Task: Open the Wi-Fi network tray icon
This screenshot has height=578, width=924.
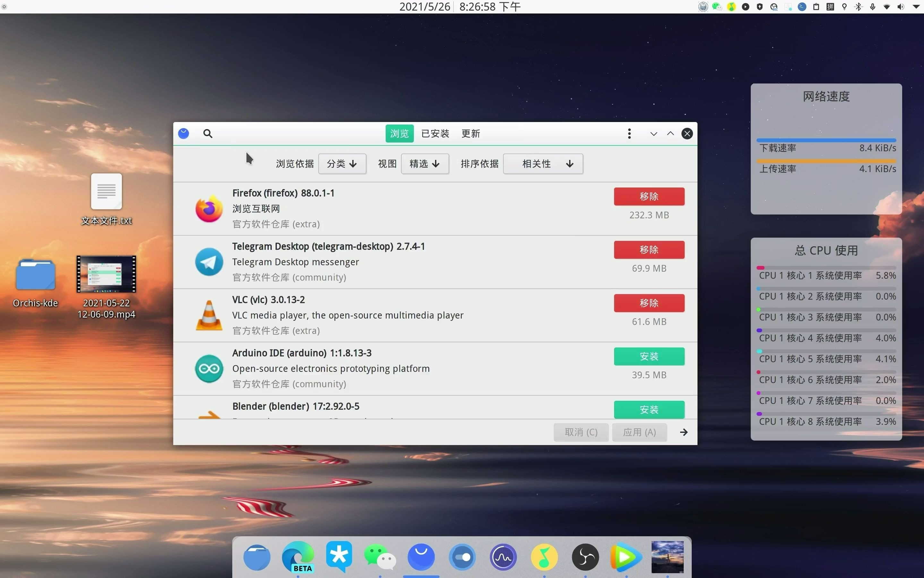Action: click(x=886, y=6)
